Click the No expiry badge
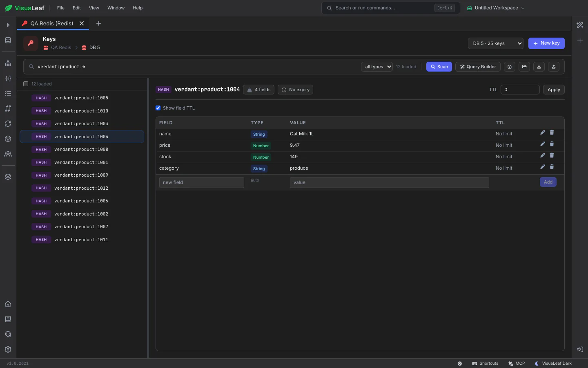 click(295, 90)
